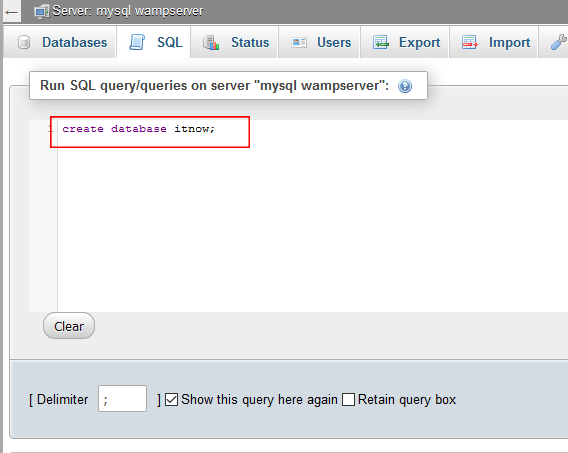Enable 'Retain query box' checkbox

[x=348, y=399]
